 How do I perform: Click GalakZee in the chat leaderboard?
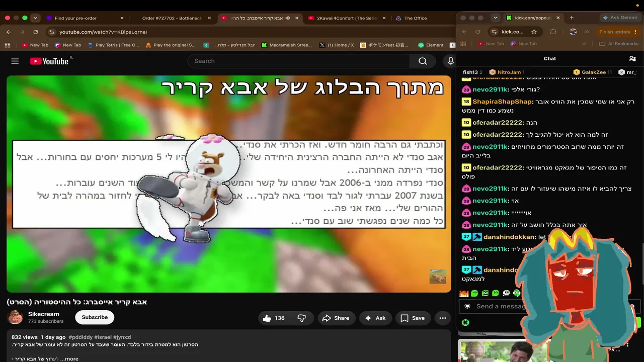[593, 72]
